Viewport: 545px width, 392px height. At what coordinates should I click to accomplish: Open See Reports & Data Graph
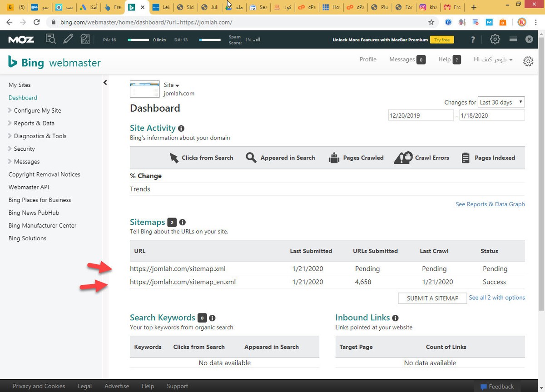click(x=490, y=204)
